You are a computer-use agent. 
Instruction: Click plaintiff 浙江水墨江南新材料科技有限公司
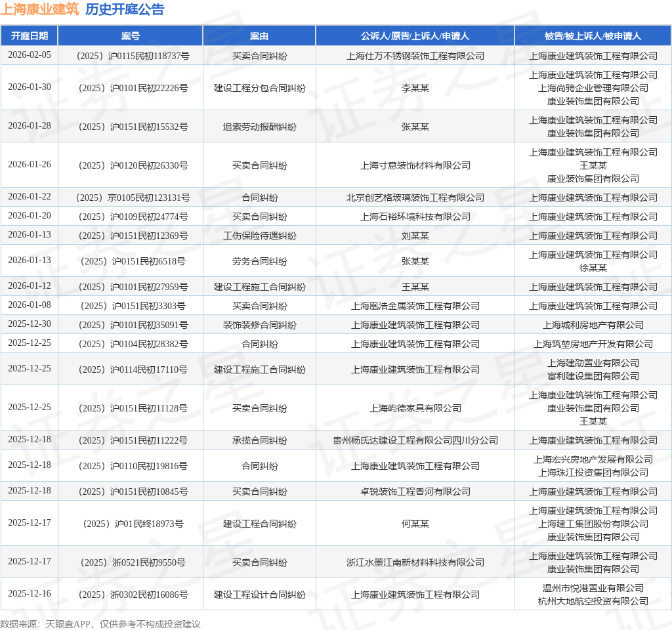415,562
